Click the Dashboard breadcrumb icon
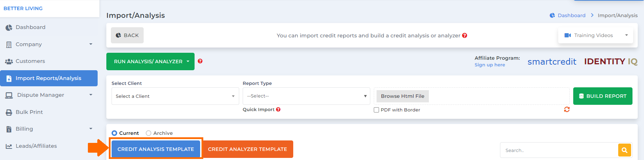 [x=552, y=15]
